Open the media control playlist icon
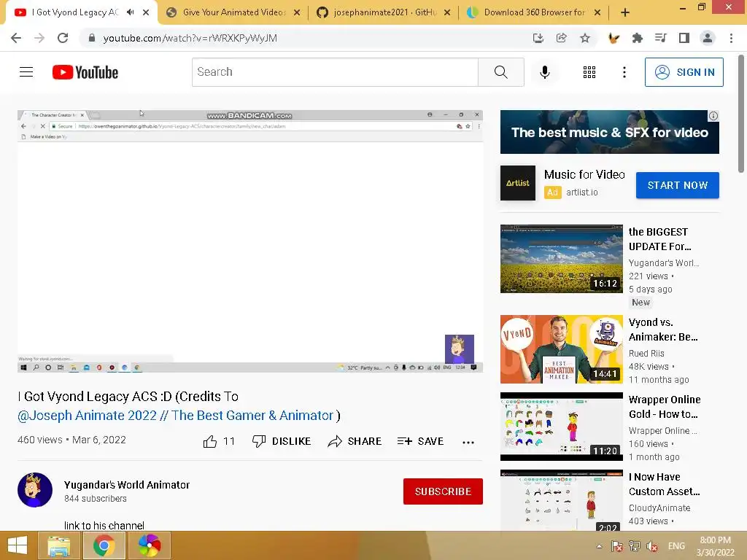Screen dimensions: 747x560 (660, 38)
